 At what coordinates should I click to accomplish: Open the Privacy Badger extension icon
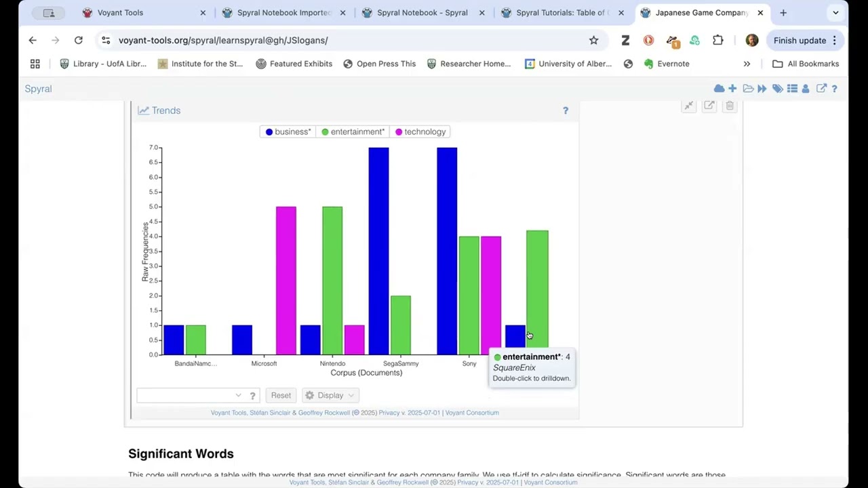tap(672, 41)
